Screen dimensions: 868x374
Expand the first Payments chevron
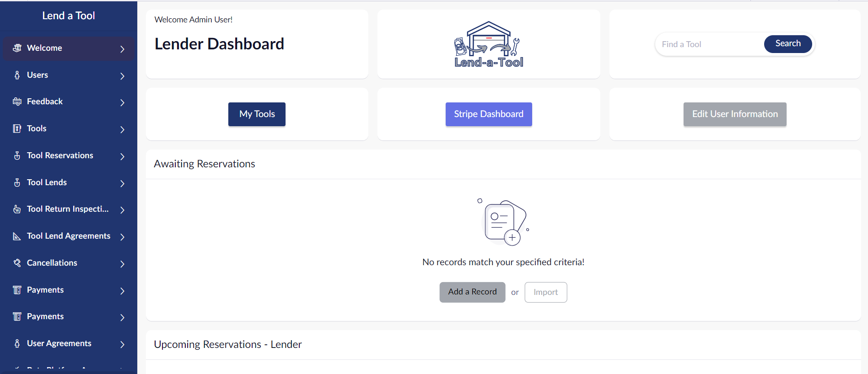122,291
